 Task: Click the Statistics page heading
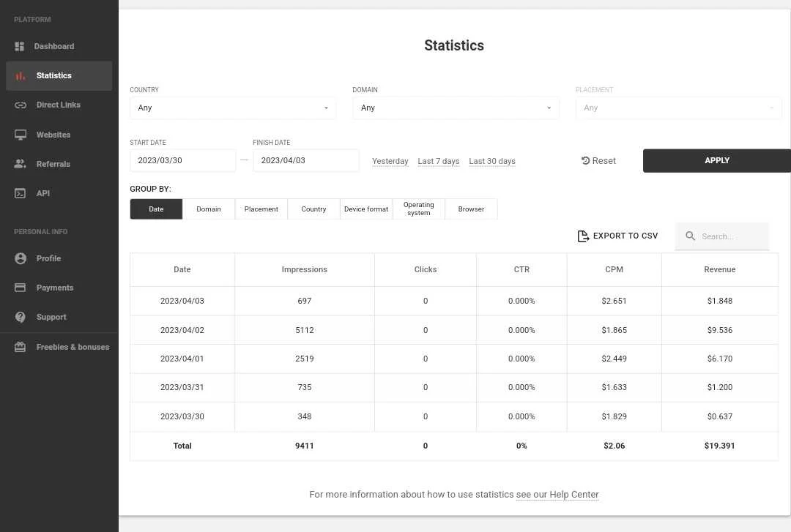tap(454, 45)
